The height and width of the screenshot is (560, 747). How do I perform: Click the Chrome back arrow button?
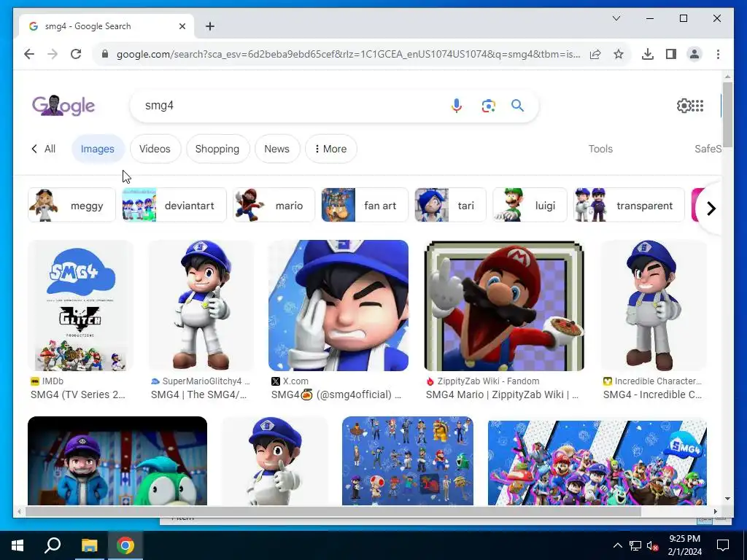[29, 54]
